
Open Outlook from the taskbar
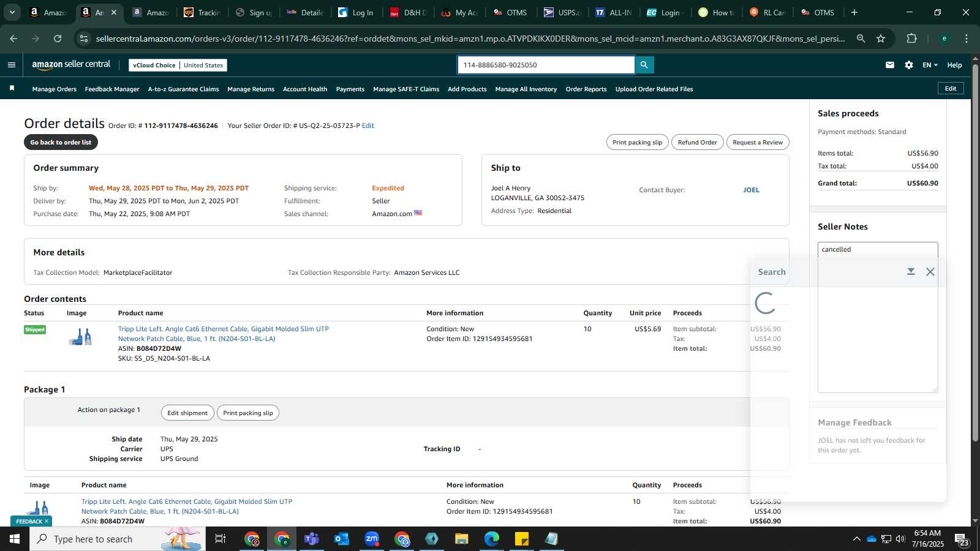[342, 539]
